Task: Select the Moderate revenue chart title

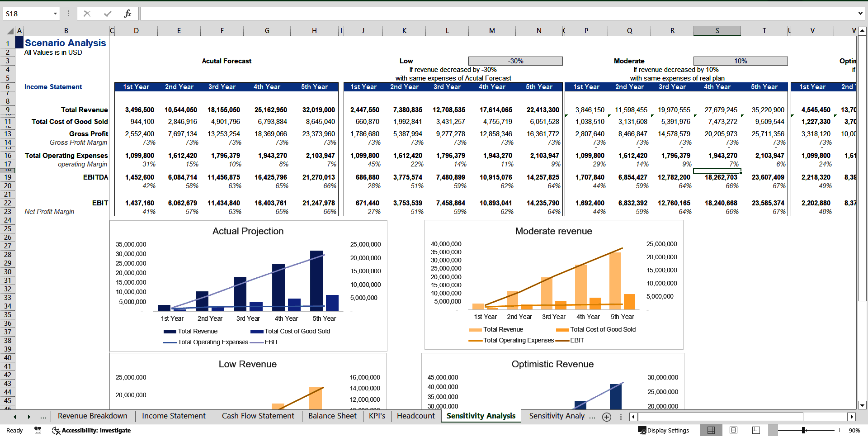Action: click(553, 231)
